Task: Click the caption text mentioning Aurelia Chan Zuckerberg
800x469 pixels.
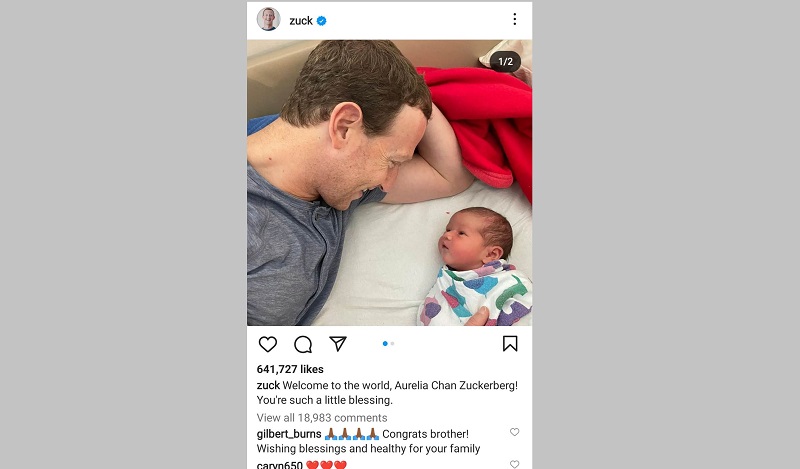Action: [387, 392]
